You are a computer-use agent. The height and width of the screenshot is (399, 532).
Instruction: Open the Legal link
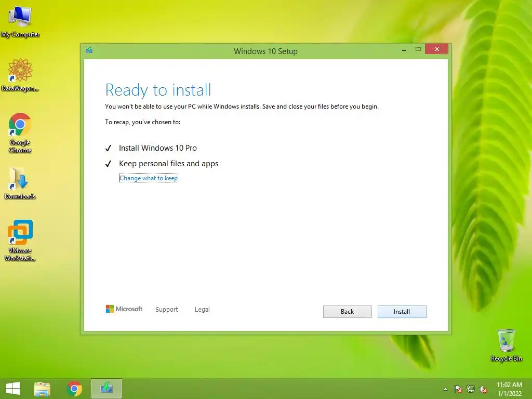pyautogui.click(x=202, y=309)
